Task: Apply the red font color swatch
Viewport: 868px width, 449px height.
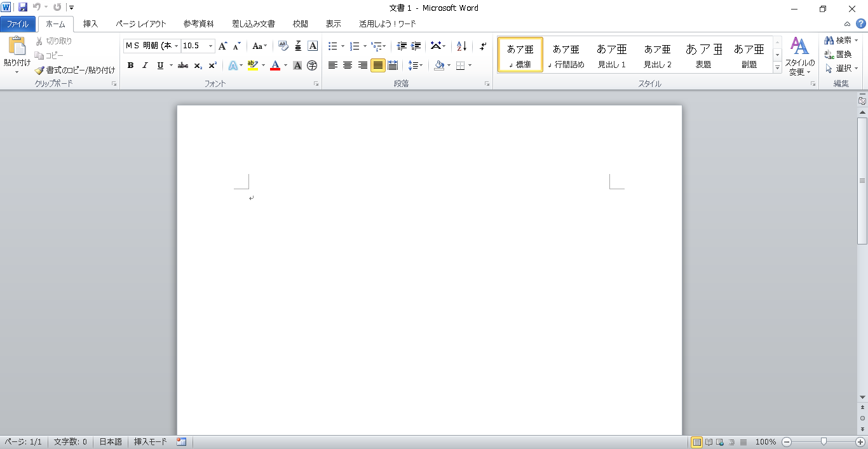Action: 275,65
